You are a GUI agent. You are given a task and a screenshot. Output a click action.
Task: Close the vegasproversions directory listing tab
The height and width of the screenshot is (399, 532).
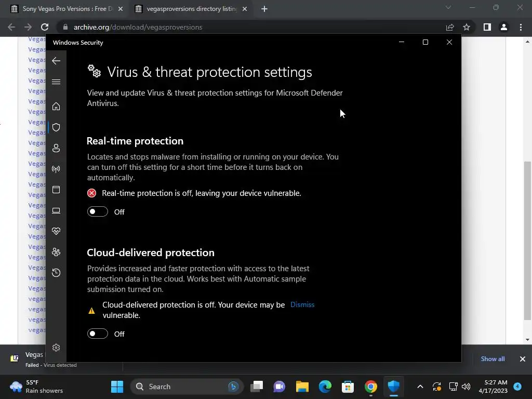tap(245, 9)
